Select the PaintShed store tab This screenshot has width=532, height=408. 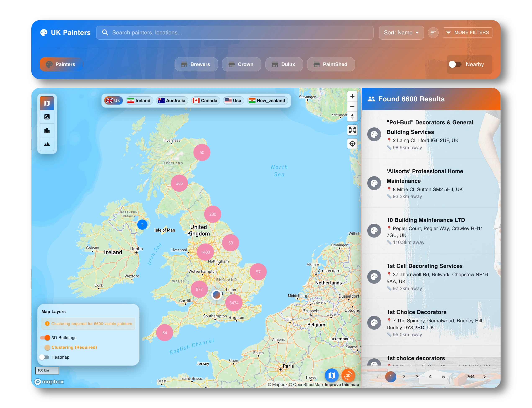(x=331, y=64)
